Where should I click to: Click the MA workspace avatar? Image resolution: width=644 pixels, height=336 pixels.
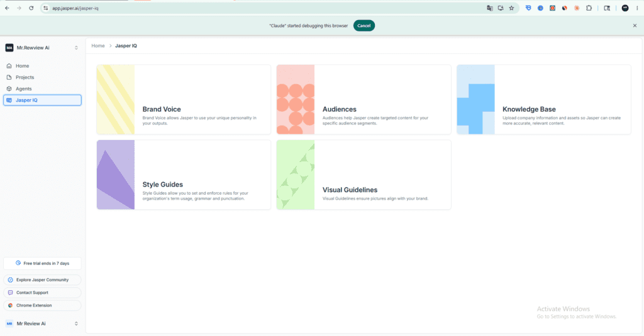(x=9, y=48)
